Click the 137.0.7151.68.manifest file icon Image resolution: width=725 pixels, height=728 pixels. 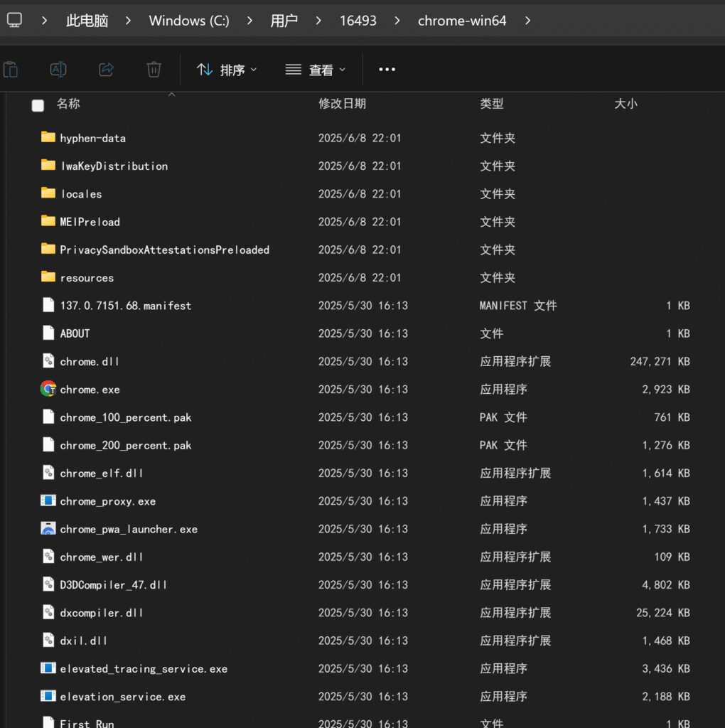(x=48, y=305)
